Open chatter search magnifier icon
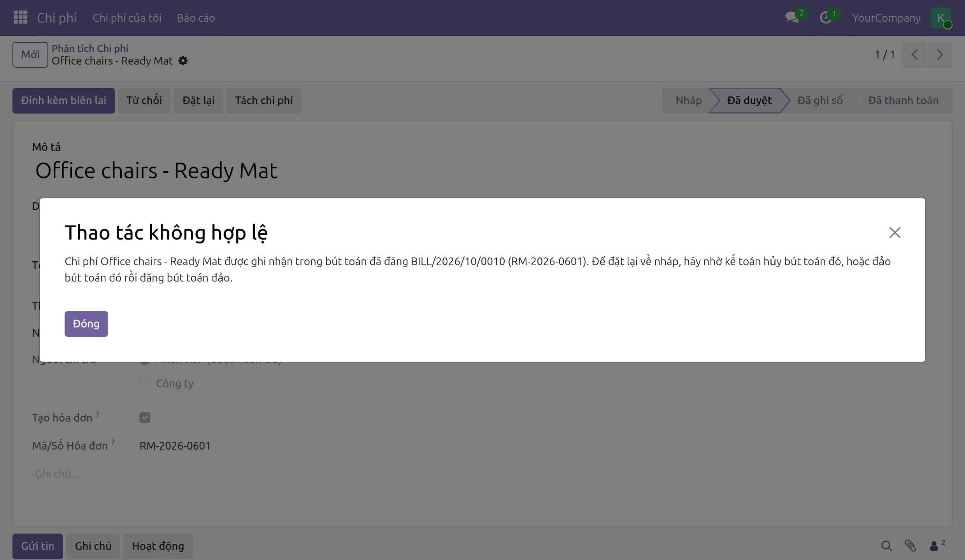Image resolution: width=965 pixels, height=560 pixels. [x=886, y=546]
